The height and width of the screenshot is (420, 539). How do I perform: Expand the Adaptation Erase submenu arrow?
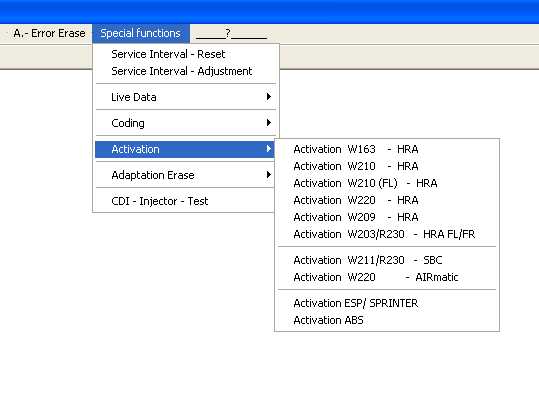tap(269, 175)
